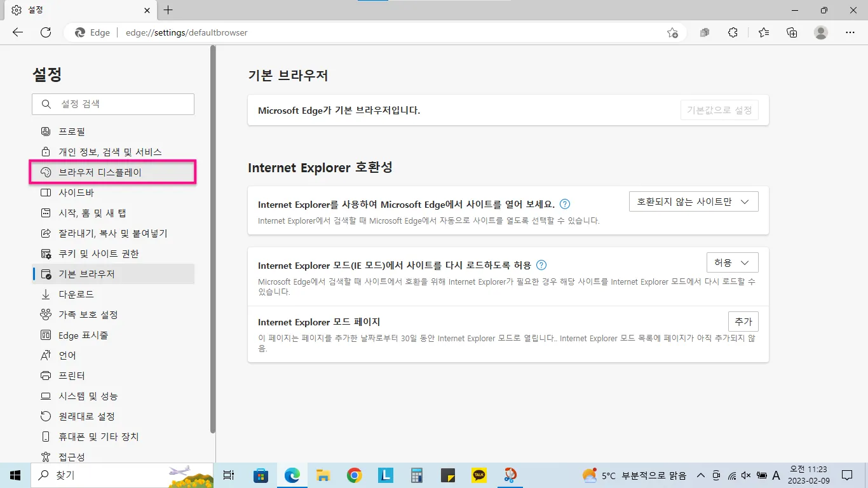Image resolution: width=868 pixels, height=488 pixels.
Task: Open 시스템 및 성능 settings
Action: coord(113,396)
